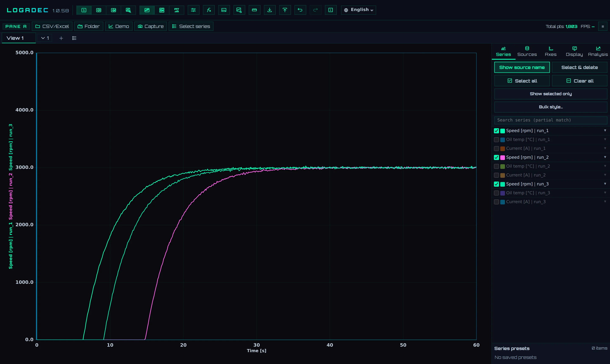Screen dimensions: 610x364
Task: Click the undo arrow icon
Action: [300, 10]
